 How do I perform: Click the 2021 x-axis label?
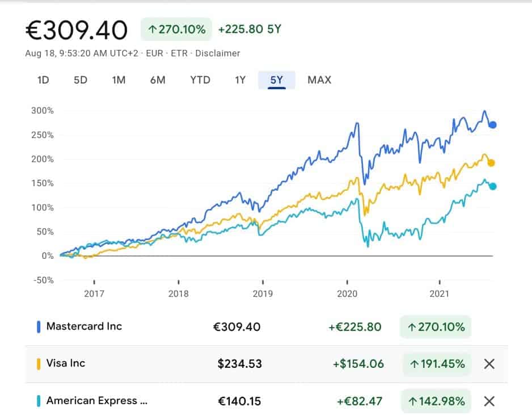(x=440, y=294)
